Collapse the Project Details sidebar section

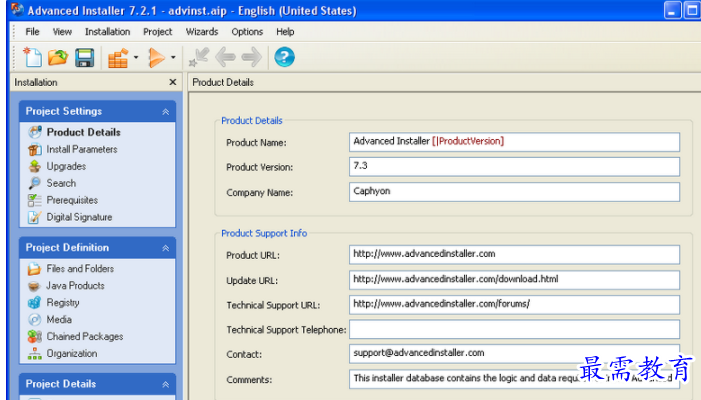165,384
